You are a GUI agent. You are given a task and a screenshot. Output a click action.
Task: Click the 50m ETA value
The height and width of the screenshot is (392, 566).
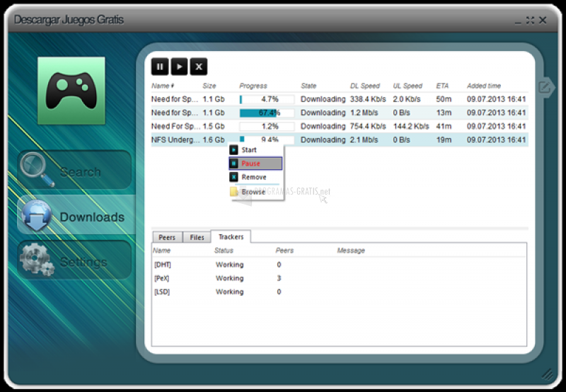444,99
